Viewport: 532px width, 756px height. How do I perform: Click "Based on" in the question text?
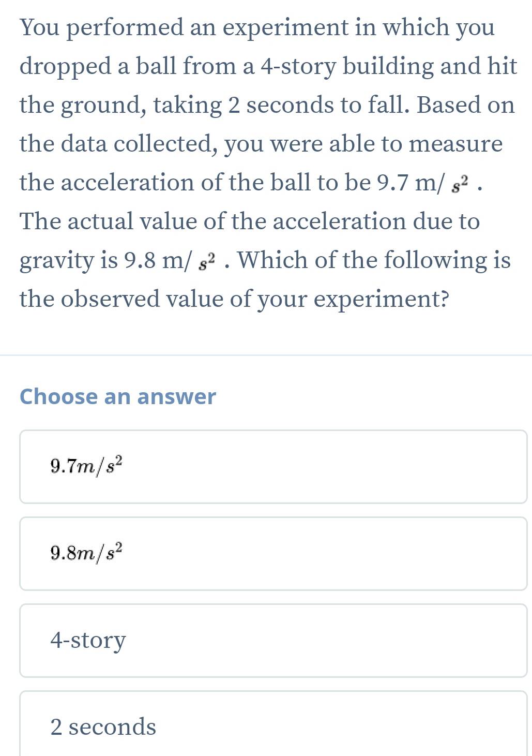tap(465, 105)
